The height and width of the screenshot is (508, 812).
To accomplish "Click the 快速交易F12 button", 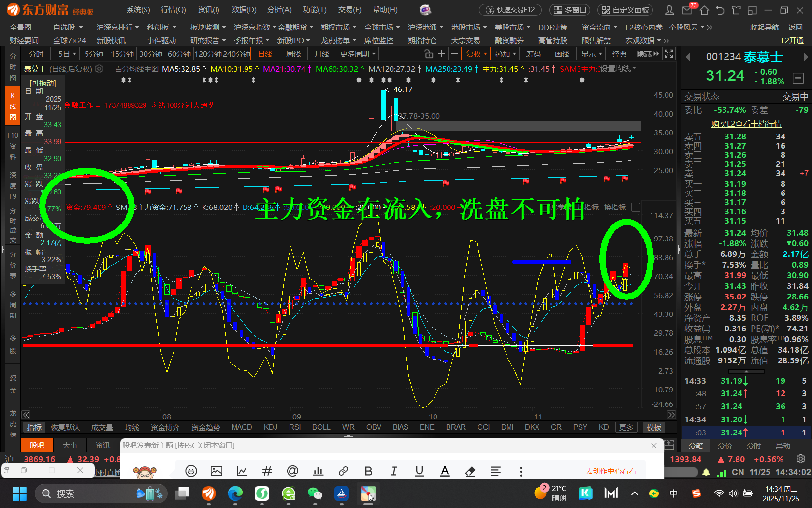I will click(x=510, y=10).
